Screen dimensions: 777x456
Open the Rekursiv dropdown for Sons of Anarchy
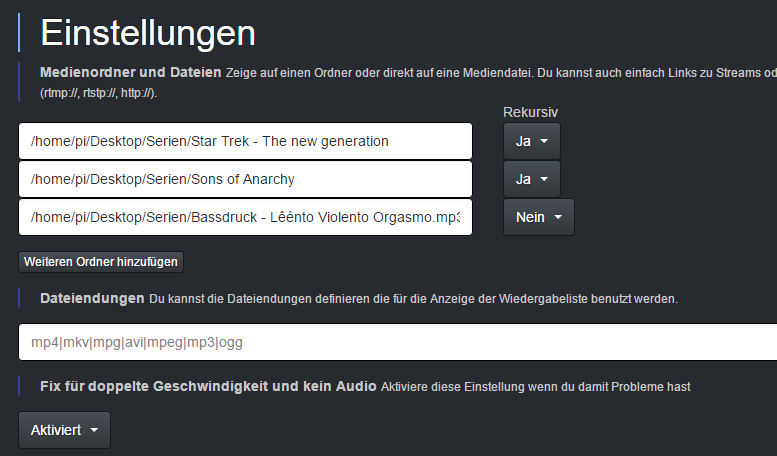[532, 179]
